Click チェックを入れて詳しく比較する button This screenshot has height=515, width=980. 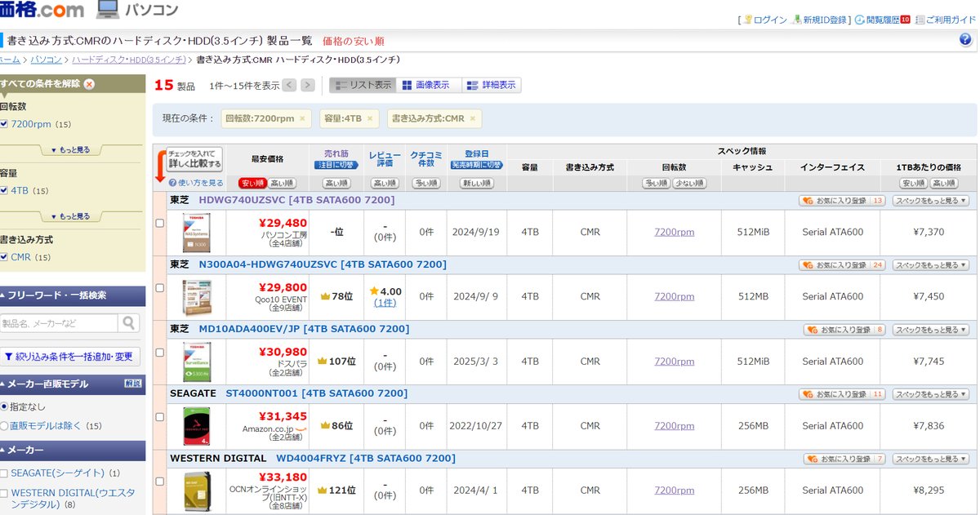tap(194, 159)
